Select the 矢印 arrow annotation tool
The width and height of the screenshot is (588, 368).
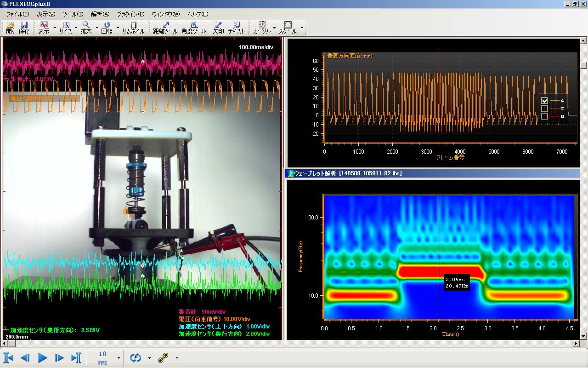click(218, 28)
